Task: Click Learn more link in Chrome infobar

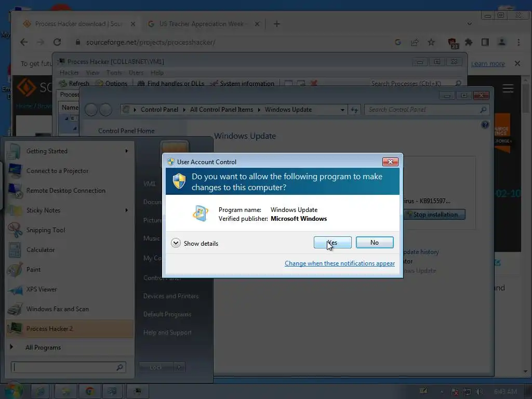Action: (x=487, y=64)
